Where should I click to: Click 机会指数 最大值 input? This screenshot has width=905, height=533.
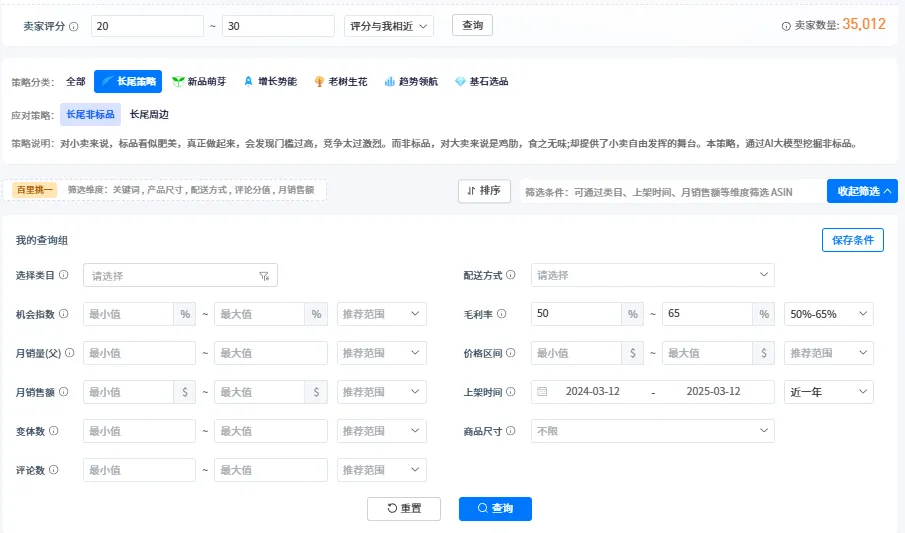click(259, 314)
